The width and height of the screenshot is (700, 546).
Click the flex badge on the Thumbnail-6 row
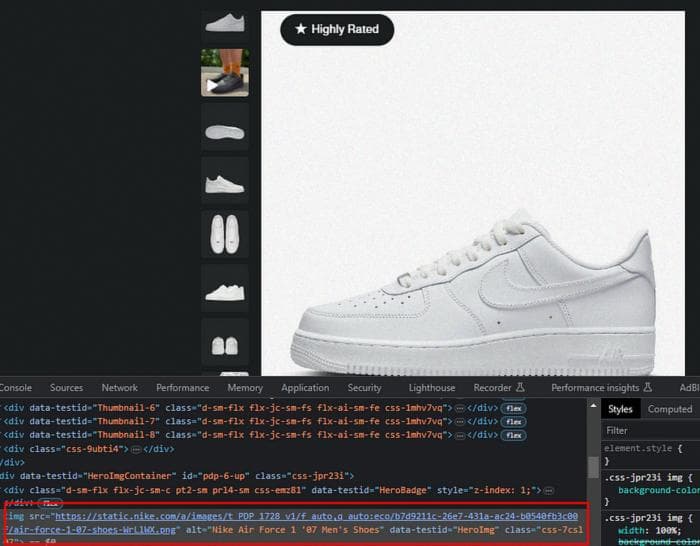(x=513, y=408)
